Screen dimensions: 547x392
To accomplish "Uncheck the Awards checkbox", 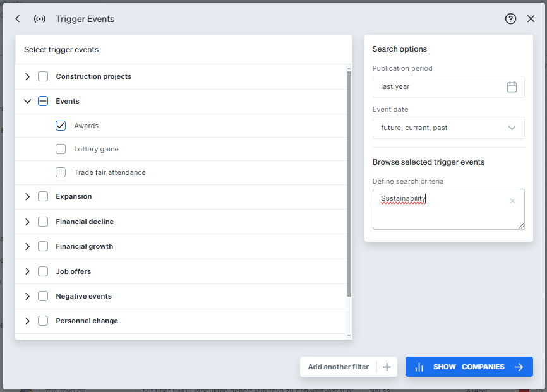I will pos(60,126).
